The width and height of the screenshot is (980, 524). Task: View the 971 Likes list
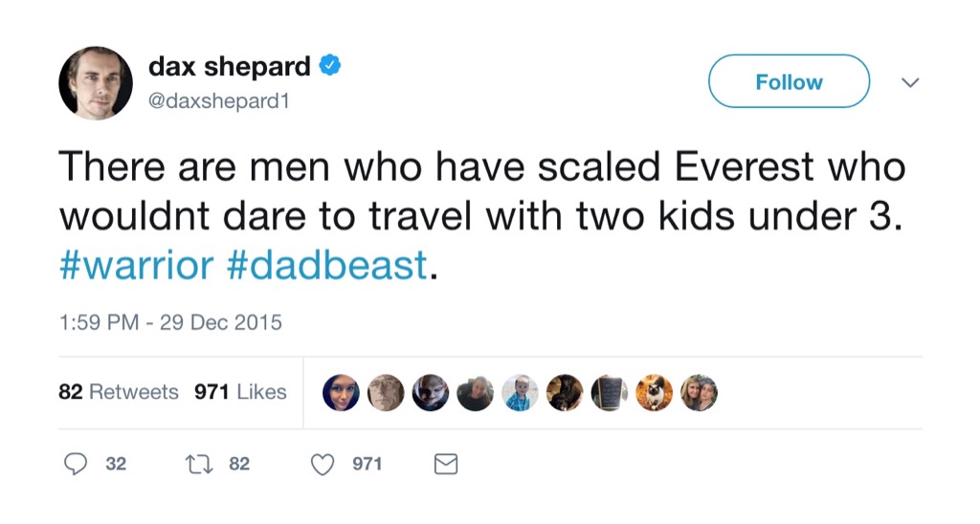[x=240, y=392]
